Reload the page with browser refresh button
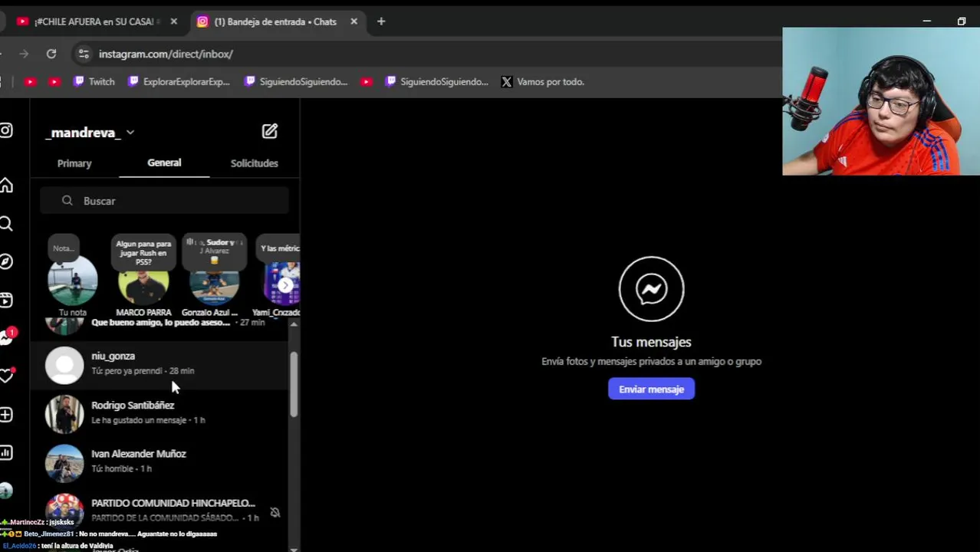Screen dimensions: 980x552 coord(51,54)
